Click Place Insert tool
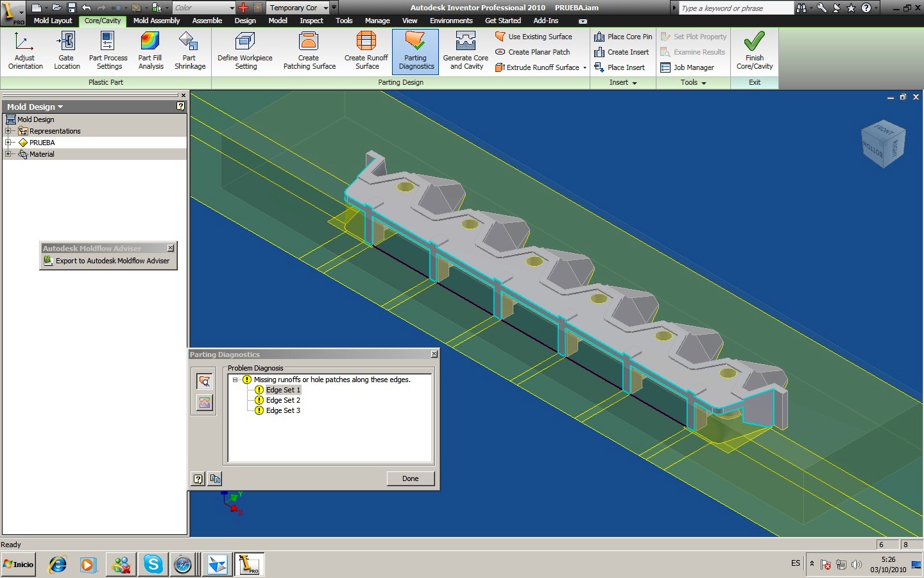 620,67
